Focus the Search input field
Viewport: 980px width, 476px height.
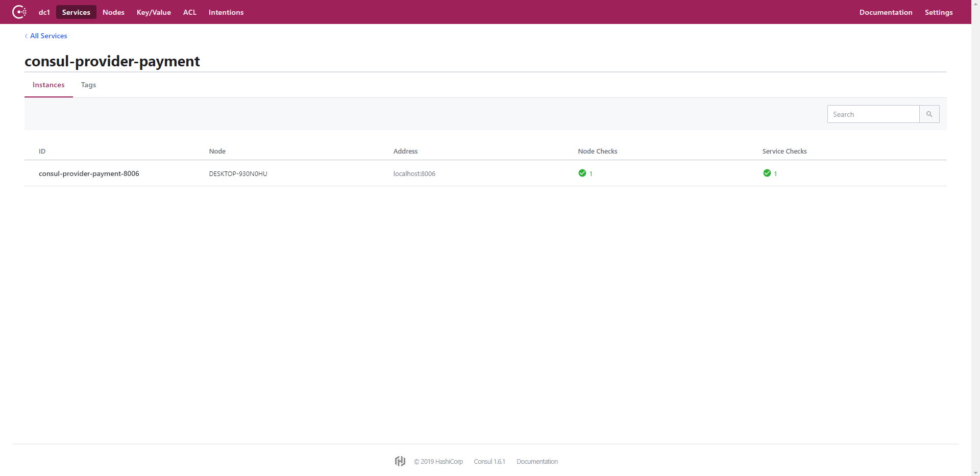[x=873, y=114]
